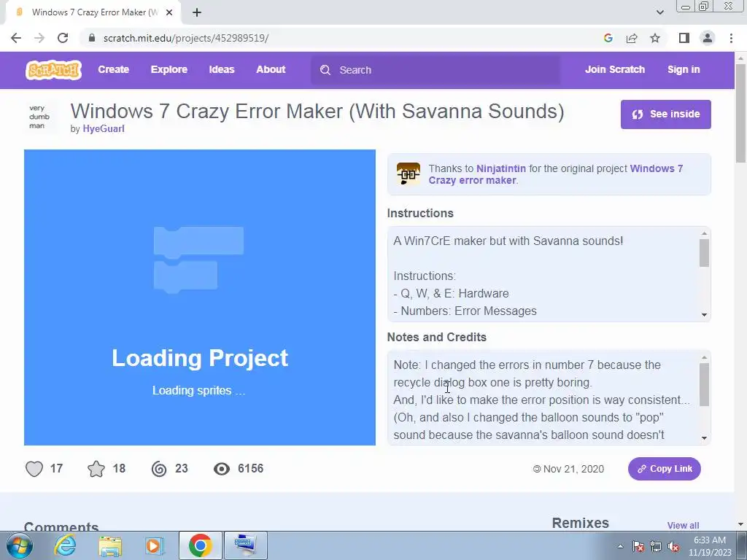Click the muted volume tray icon

[673, 547]
